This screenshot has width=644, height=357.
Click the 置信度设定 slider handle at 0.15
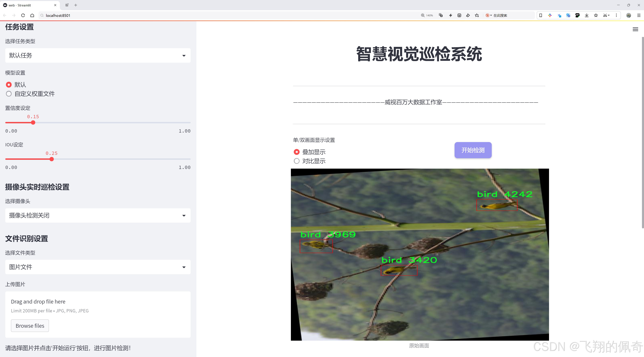33,123
